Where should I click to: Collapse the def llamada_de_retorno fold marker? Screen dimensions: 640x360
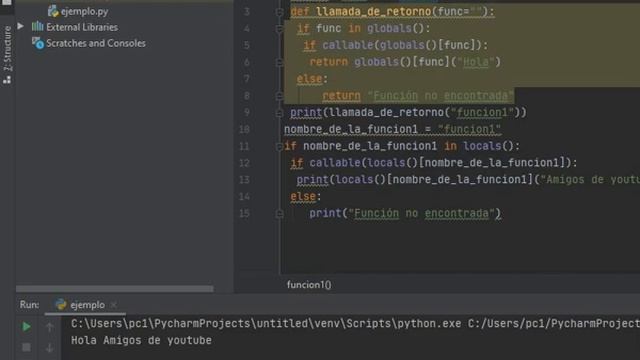pos(280,12)
